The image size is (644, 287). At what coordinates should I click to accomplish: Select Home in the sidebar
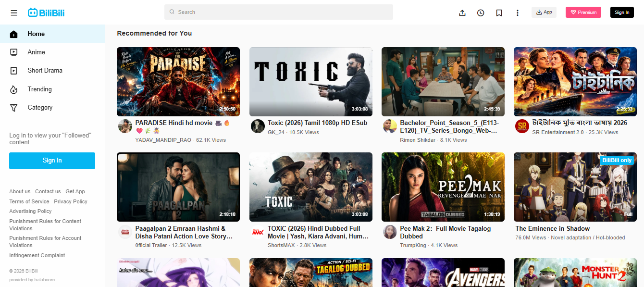[x=52, y=34]
